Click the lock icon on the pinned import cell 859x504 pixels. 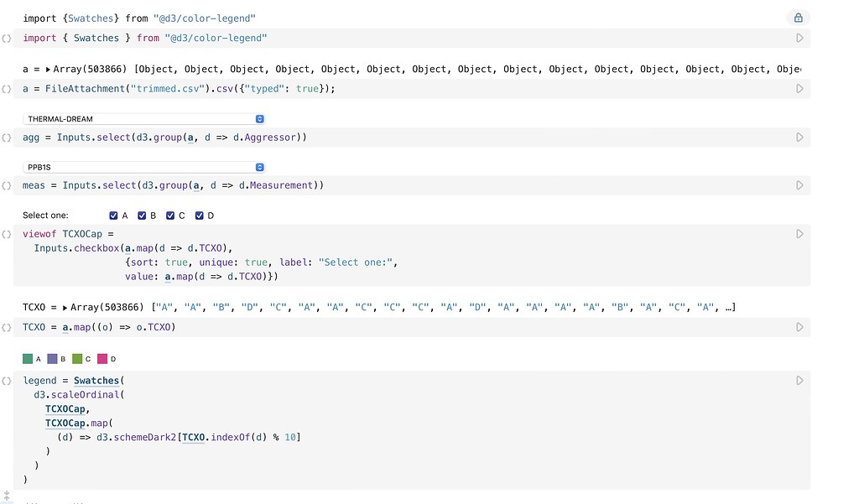[798, 17]
